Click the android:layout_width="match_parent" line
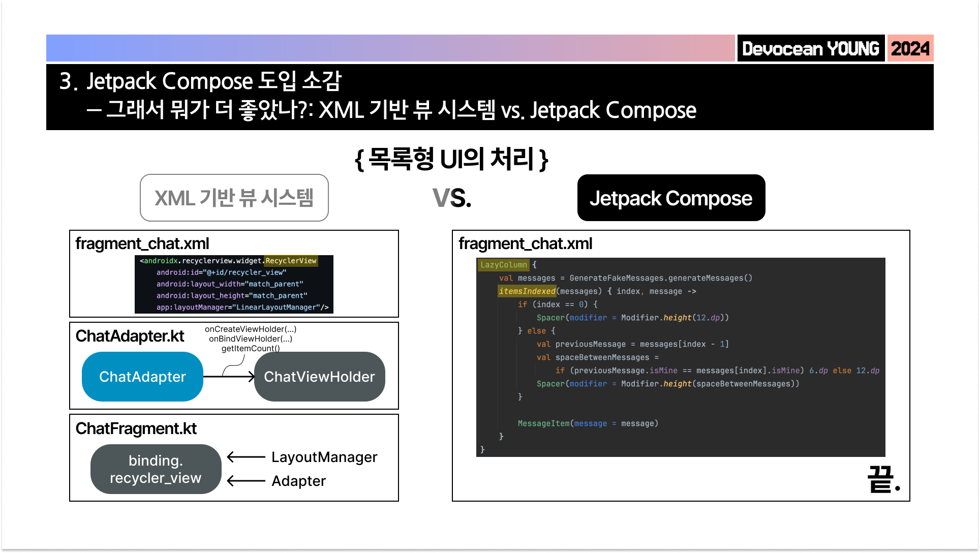The image size is (980, 553). point(230,284)
